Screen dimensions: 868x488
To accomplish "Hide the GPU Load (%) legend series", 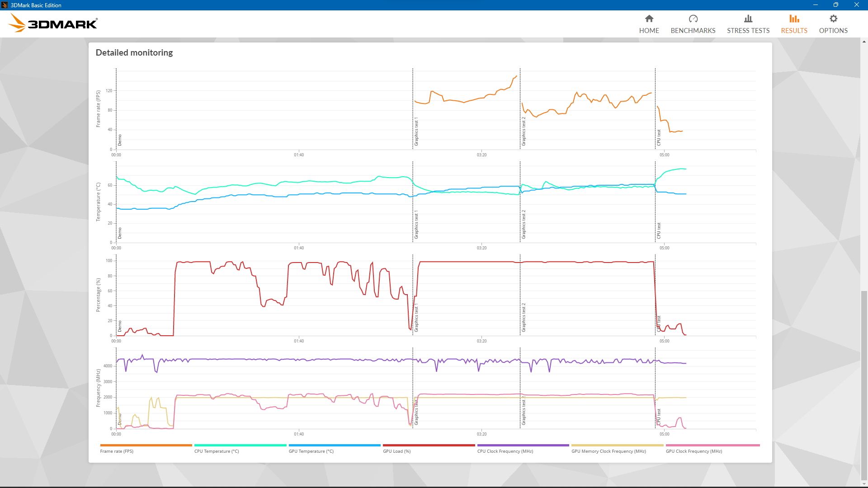I will pyautogui.click(x=396, y=451).
